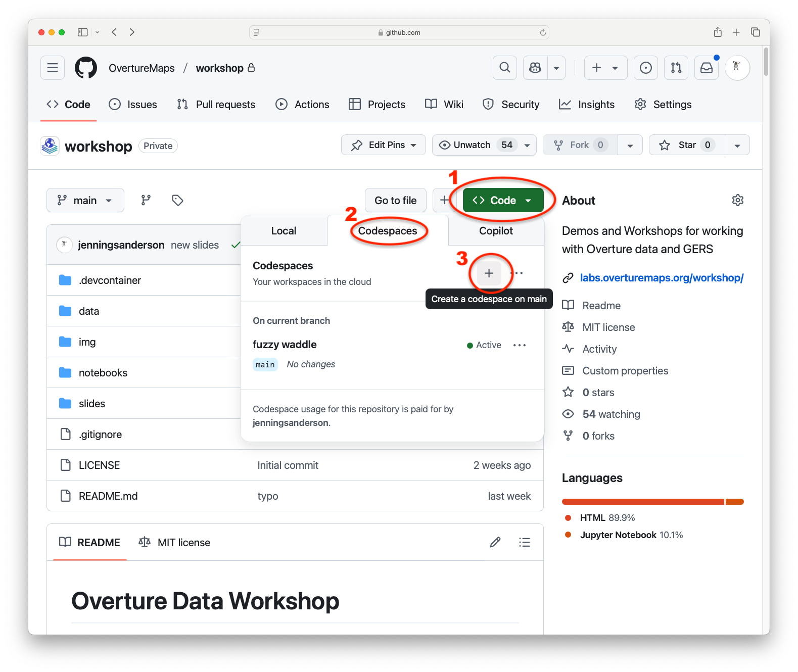Expand Safari sidebar dropdown chevron

click(x=97, y=32)
